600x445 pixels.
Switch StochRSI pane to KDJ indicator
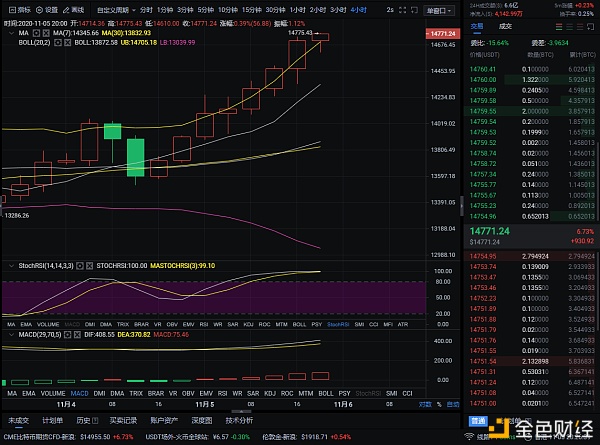point(248,324)
